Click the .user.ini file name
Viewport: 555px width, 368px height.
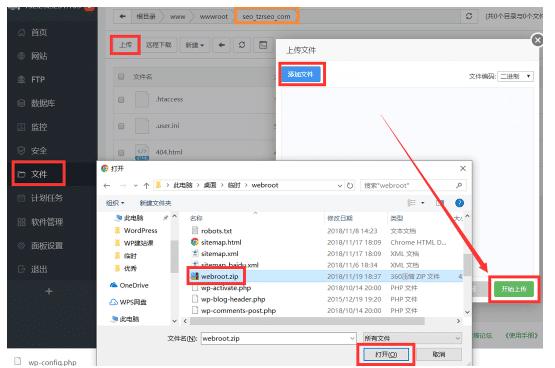coord(167,126)
